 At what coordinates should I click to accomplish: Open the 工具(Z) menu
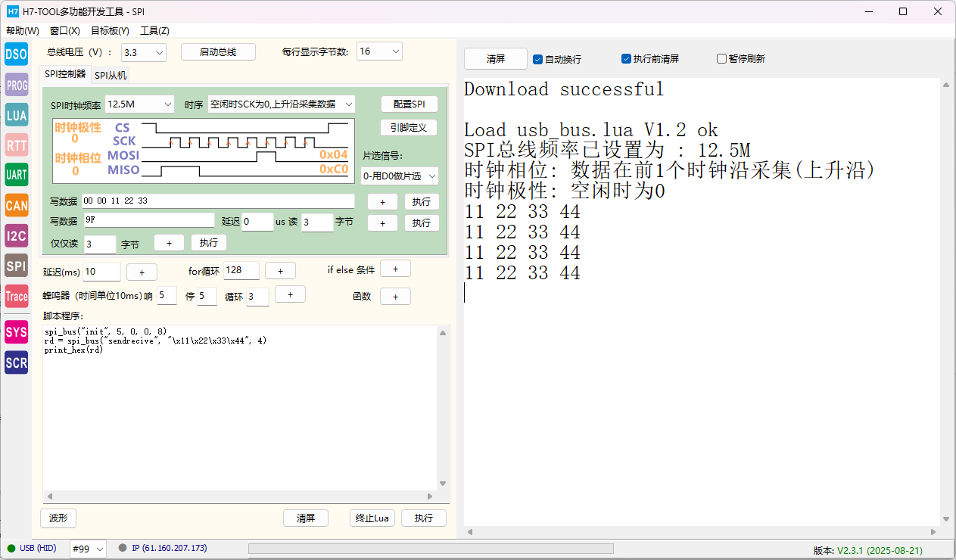click(x=154, y=31)
